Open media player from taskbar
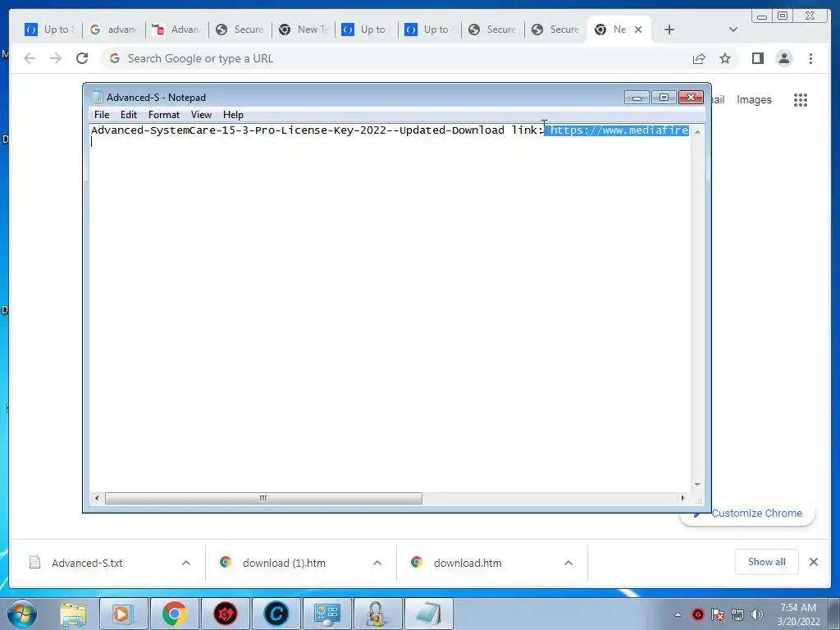 pos(123,614)
